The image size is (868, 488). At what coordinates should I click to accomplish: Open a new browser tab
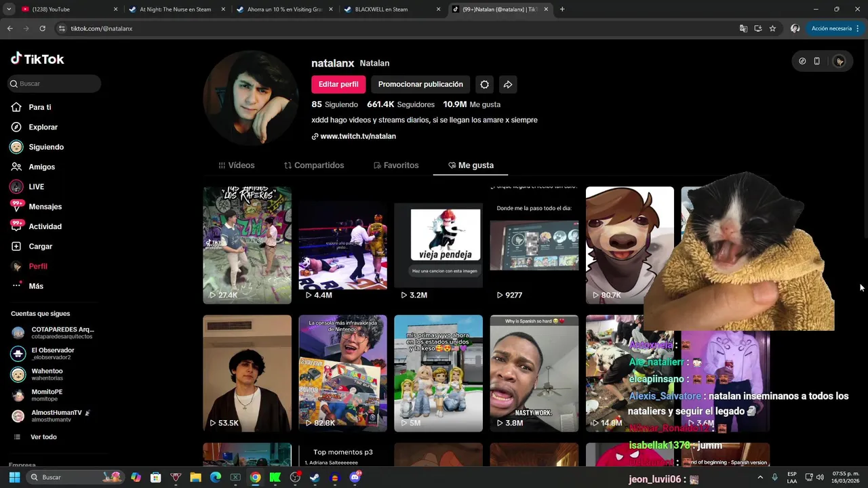point(562,9)
